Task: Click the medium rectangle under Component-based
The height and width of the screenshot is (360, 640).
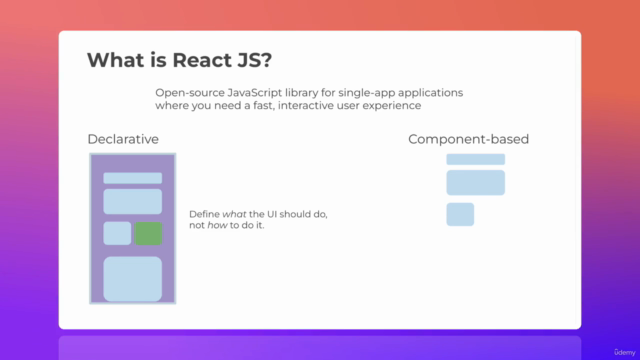Action: [476, 182]
